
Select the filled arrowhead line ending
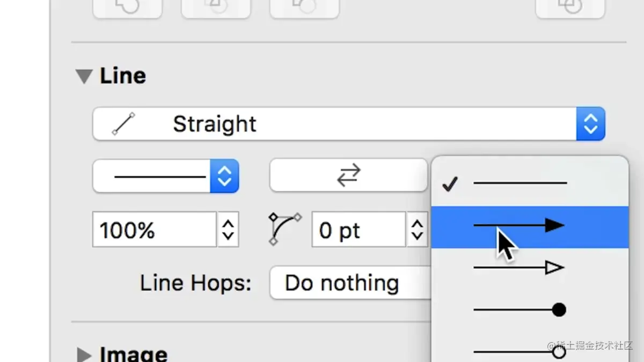tap(530, 226)
